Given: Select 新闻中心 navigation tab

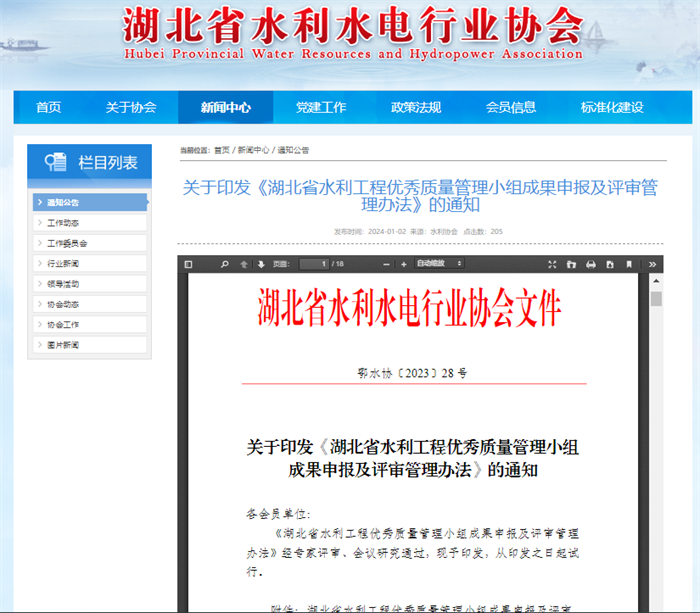Looking at the screenshot, I should click(225, 107).
